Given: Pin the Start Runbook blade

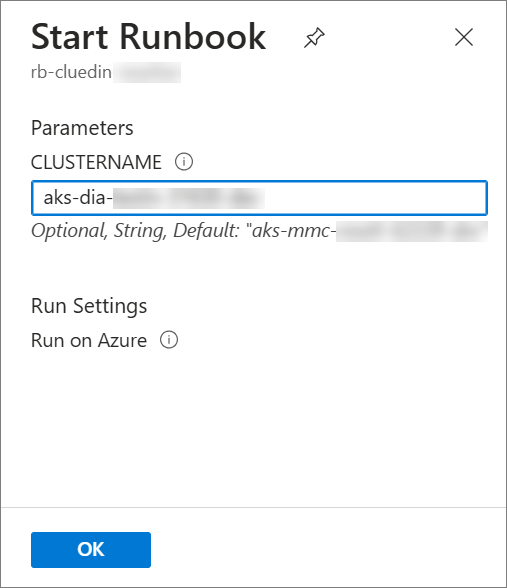Looking at the screenshot, I should (314, 38).
